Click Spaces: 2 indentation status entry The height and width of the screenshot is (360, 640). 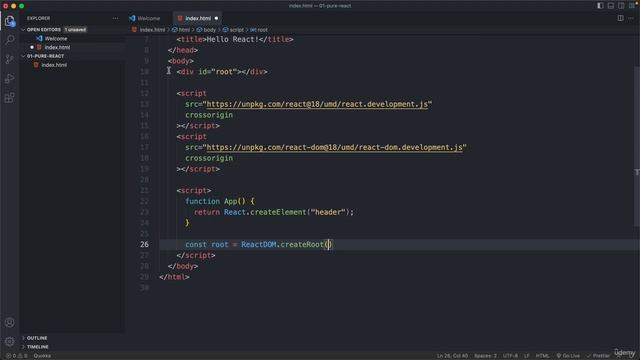pyautogui.click(x=485, y=356)
